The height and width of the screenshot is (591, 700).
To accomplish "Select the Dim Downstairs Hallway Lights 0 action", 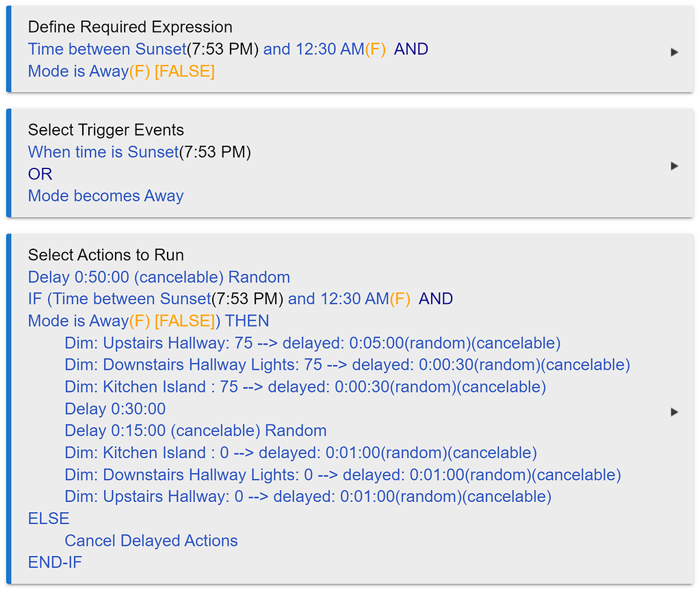I will click(342, 475).
